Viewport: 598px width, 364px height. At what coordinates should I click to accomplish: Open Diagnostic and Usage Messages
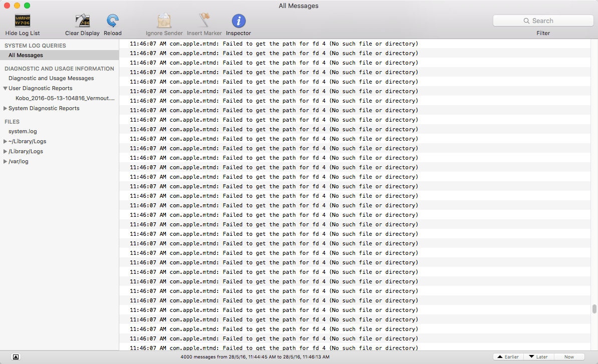point(51,78)
